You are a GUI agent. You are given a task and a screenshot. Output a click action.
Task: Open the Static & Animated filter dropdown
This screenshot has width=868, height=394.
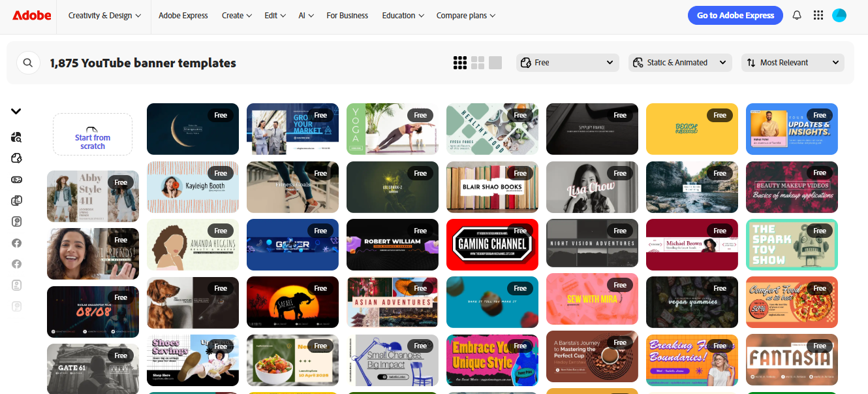point(680,62)
